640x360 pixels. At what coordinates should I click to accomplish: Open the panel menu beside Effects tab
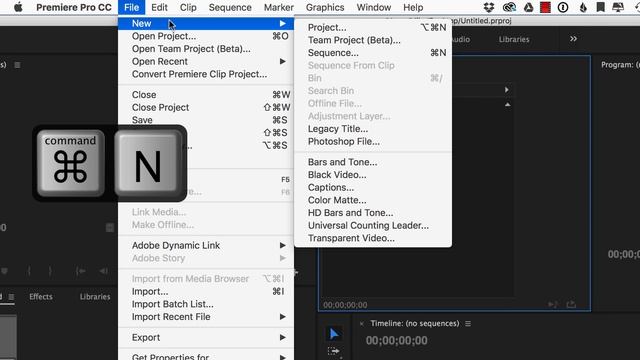click(11, 297)
